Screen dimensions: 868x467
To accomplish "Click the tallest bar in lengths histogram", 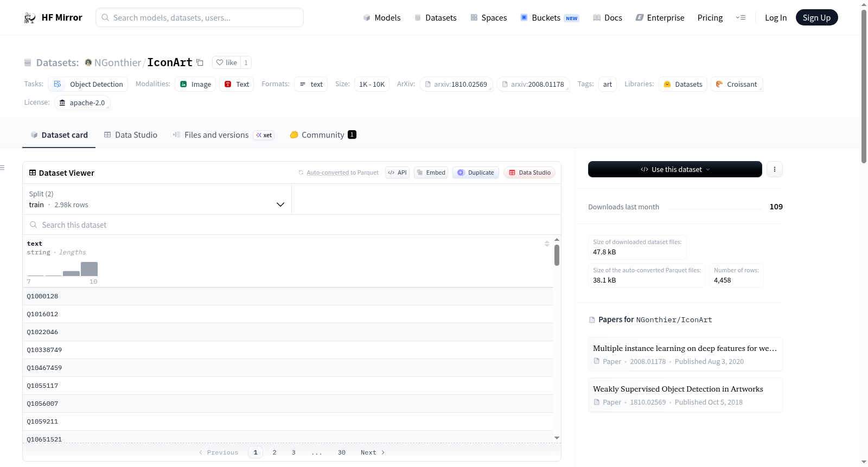I will tap(89, 269).
